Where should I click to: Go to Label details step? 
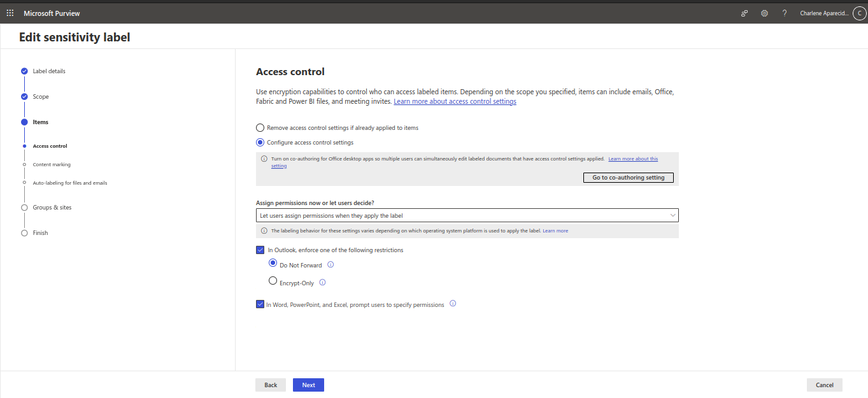pyautogui.click(x=49, y=71)
